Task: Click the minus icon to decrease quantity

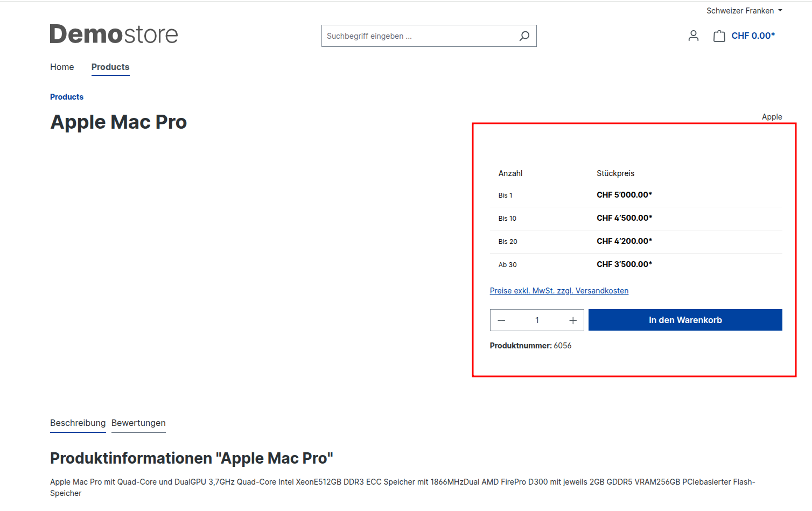Action: coord(501,320)
